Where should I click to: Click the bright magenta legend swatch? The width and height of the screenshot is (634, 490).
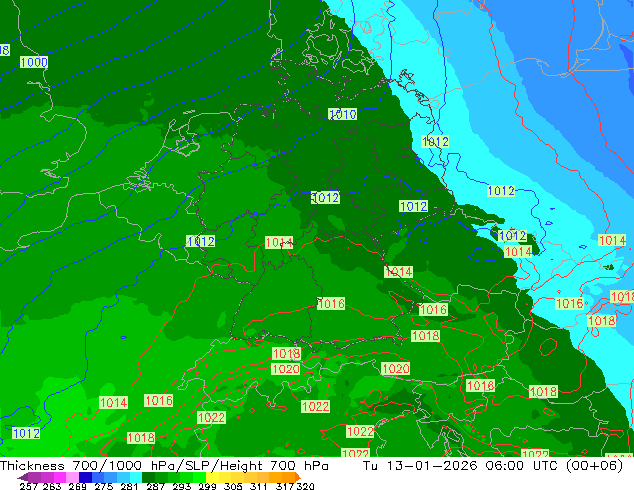pos(59,477)
